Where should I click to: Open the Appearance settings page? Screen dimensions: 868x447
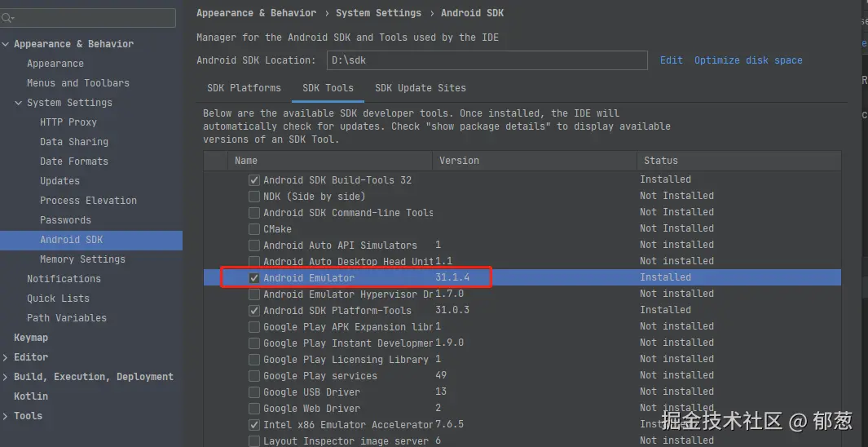[x=55, y=64]
